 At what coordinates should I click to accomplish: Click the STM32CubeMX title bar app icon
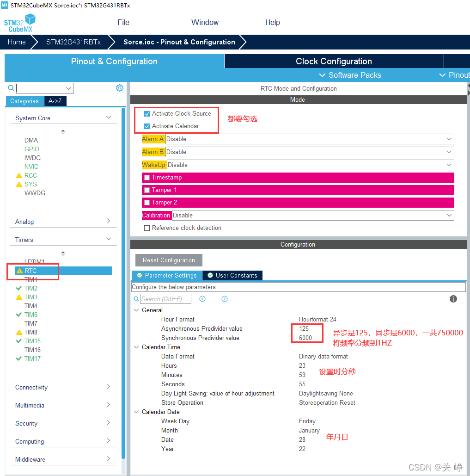click(x=5, y=5)
